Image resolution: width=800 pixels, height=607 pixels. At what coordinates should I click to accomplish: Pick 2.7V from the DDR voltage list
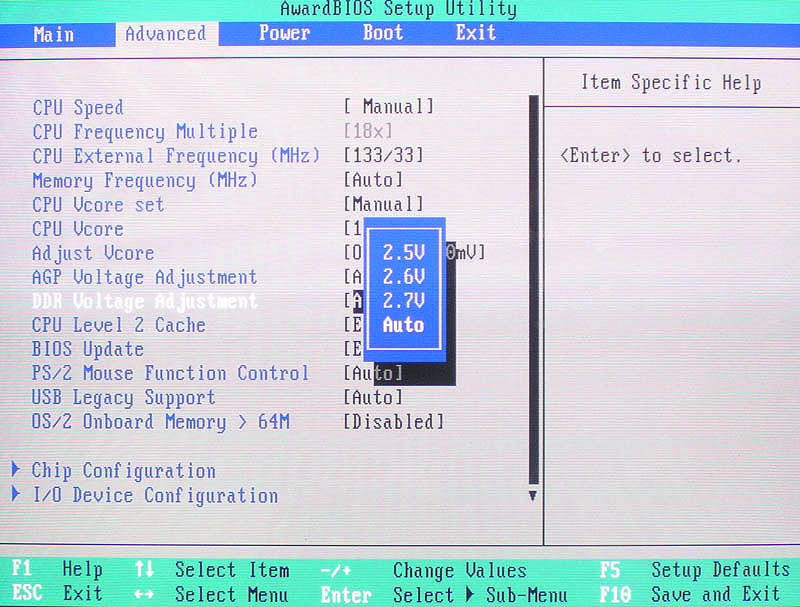tap(404, 301)
